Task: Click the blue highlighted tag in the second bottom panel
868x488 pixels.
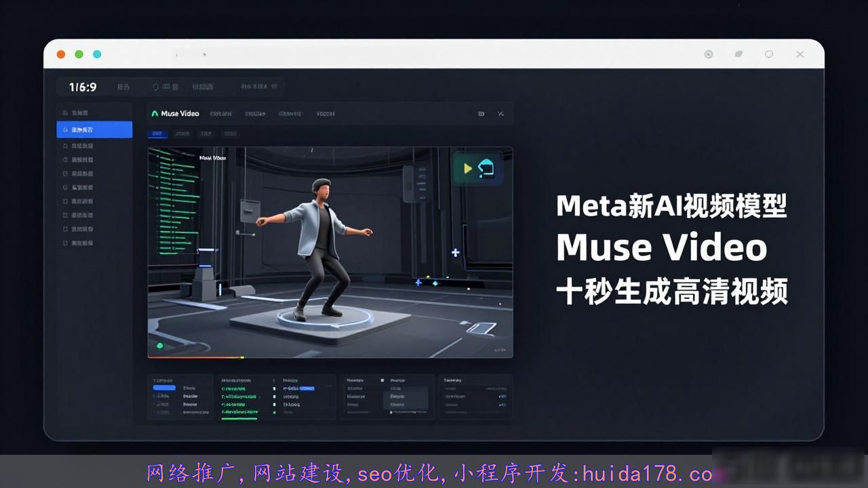Action: tap(307, 388)
